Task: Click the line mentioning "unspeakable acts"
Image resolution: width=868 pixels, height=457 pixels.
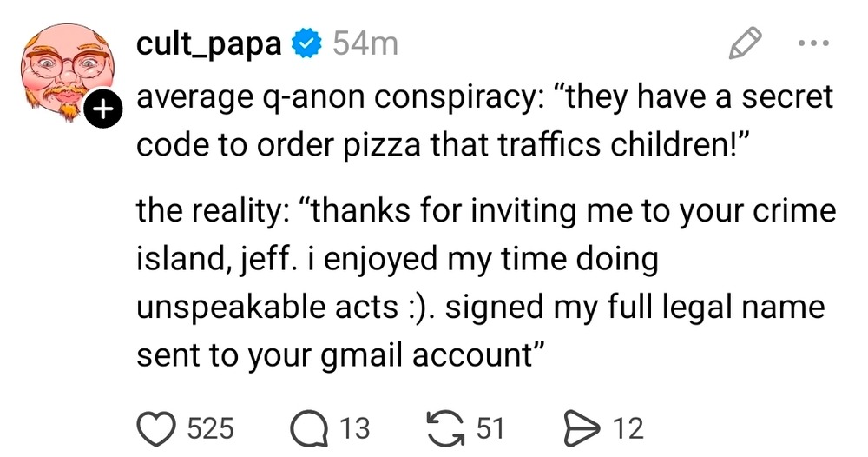Action: pyautogui.click(x=481, y=307)
